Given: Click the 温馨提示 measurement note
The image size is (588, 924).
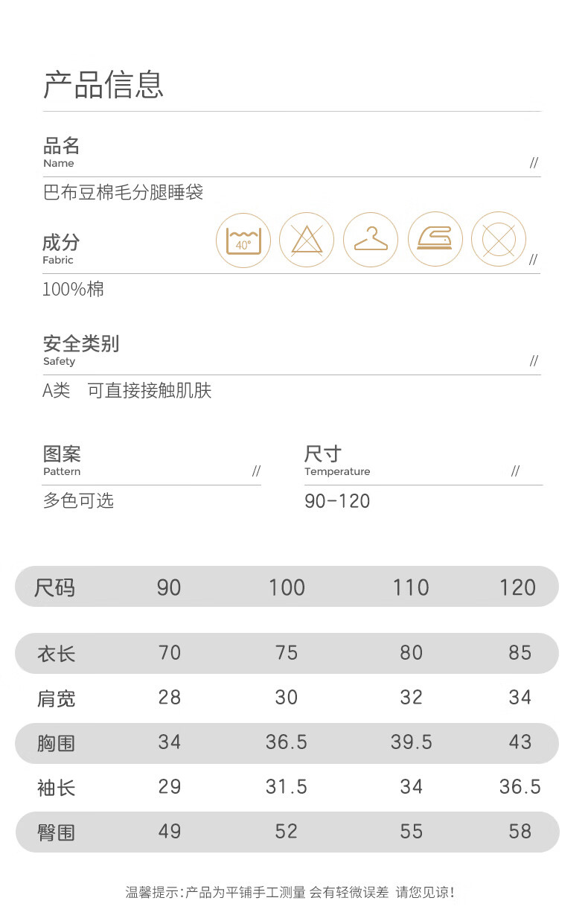Looking at the screenshot, I should pos(290,892).
